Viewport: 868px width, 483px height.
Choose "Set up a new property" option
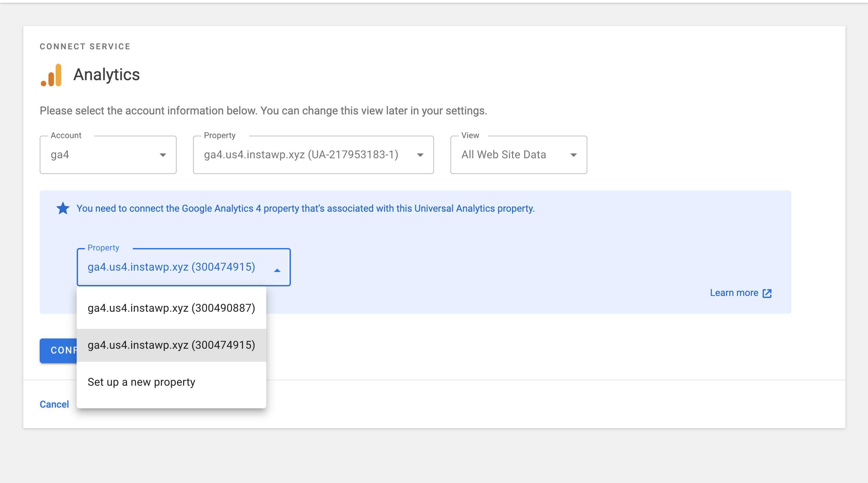tap(141, 382)
